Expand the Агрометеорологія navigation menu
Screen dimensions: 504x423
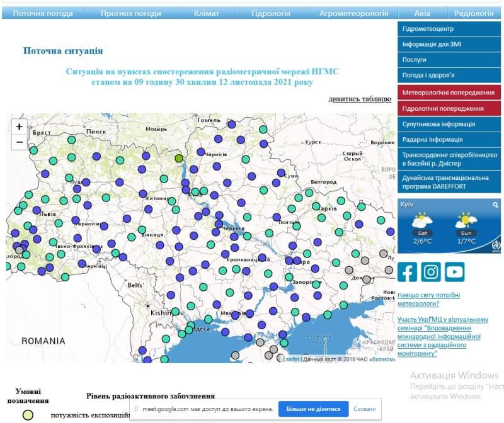(353, 13)
